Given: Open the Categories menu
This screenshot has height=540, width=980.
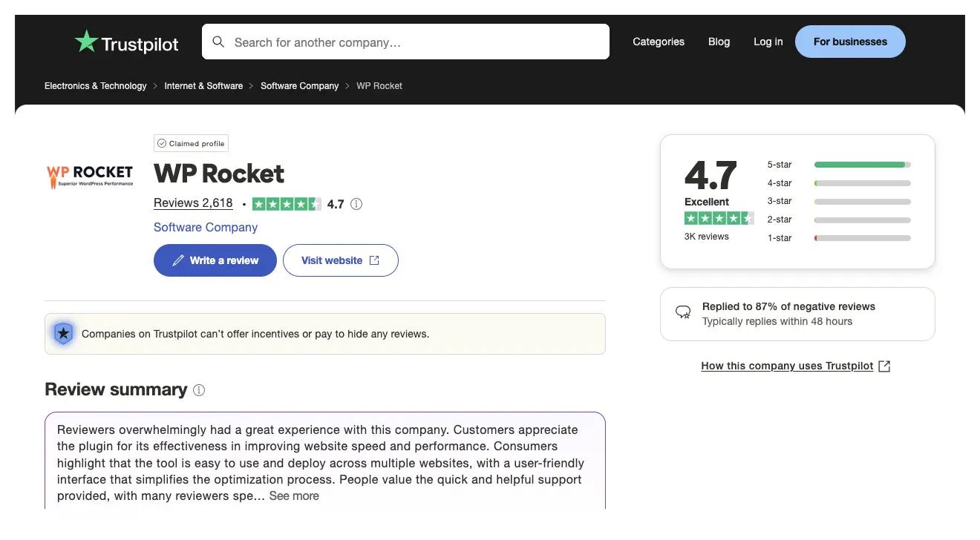Looking at the screenshot, I should [658, 42].
